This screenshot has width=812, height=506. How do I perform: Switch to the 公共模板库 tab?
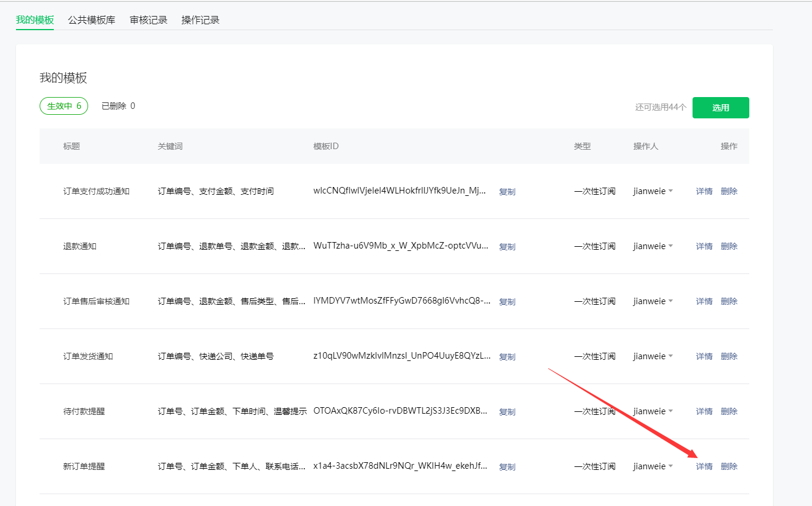pyautogui.click(x=92, y=20)
